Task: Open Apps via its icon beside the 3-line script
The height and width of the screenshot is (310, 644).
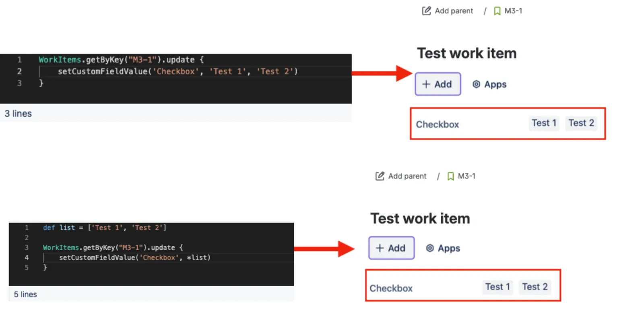Action: tap(476, 84)
